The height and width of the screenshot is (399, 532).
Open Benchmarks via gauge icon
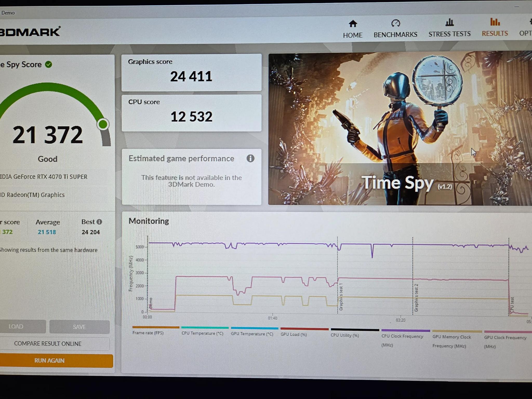click(x=395, y=23)
